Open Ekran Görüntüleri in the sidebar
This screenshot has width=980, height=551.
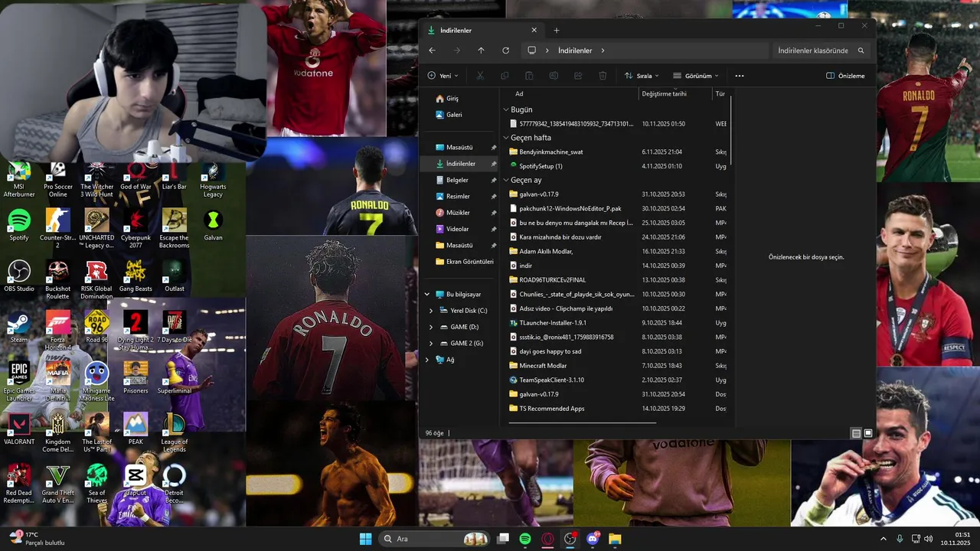(x=464, y=262)
